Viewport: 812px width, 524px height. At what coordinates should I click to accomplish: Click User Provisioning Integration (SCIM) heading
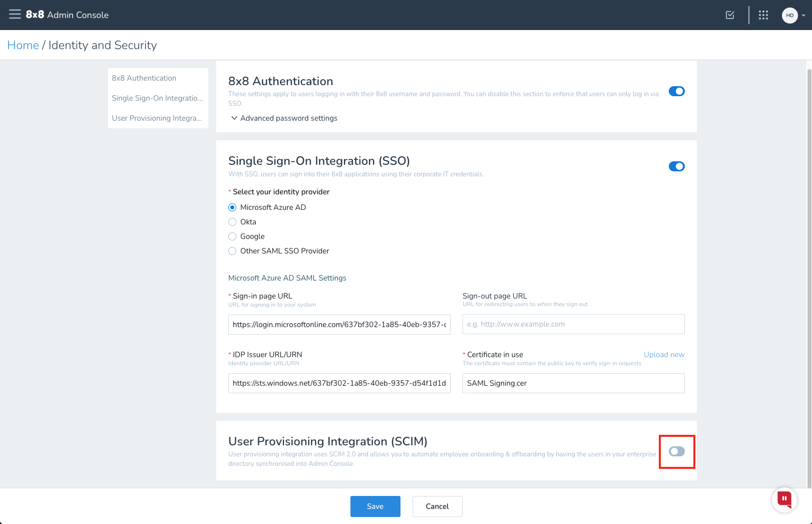[328, 441]
